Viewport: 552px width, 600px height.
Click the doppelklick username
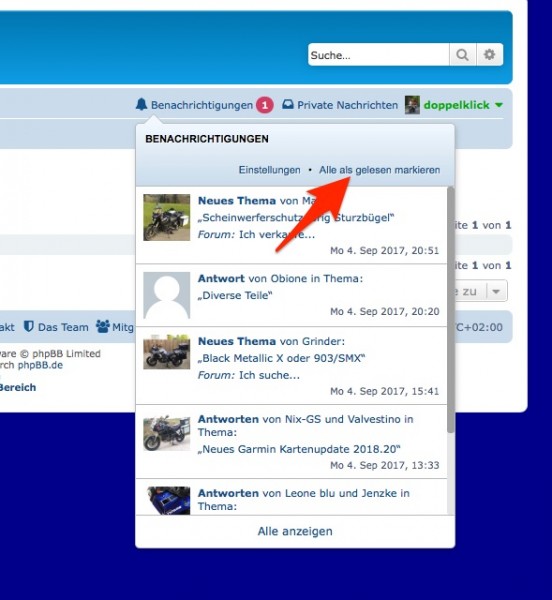[456, 105]
